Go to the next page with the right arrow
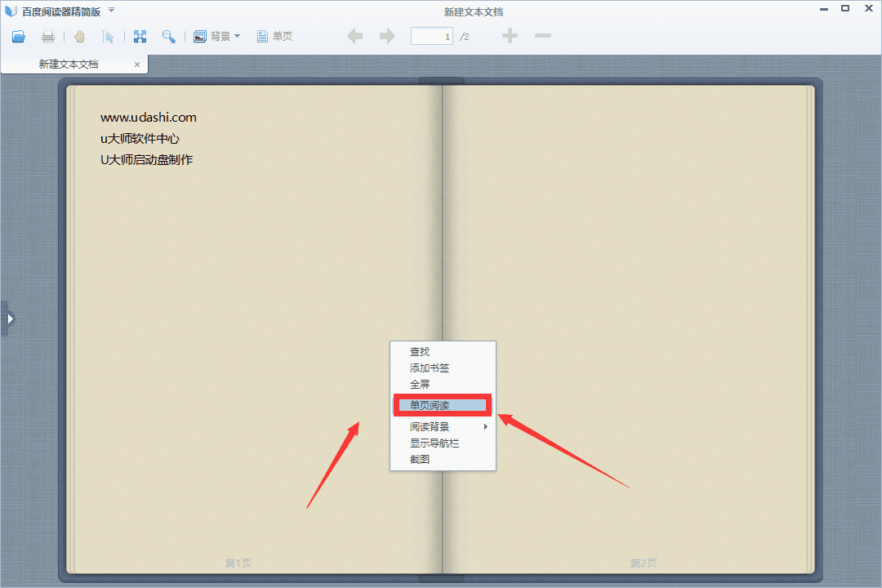Image resolution: width=882 pixels, height=588 pixels. click(388, 36)
